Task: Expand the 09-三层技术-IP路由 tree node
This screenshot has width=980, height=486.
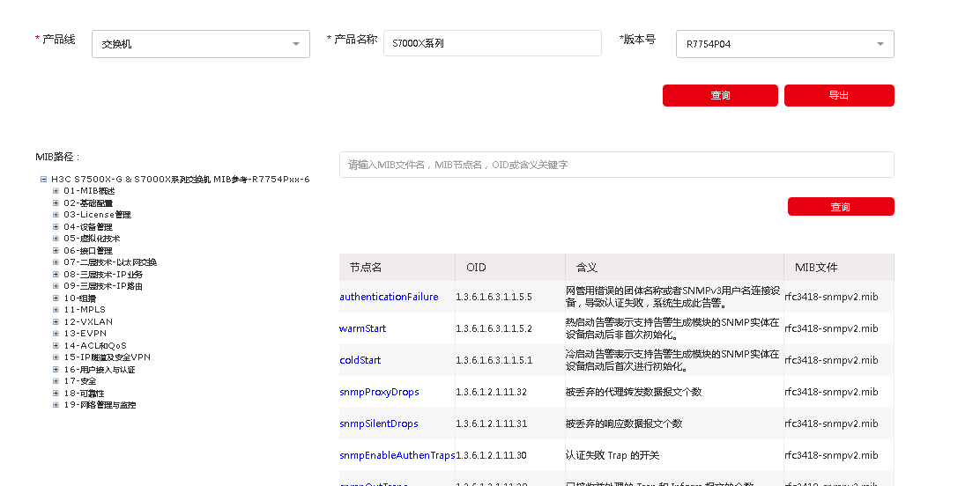Action: tap(56, 286)
